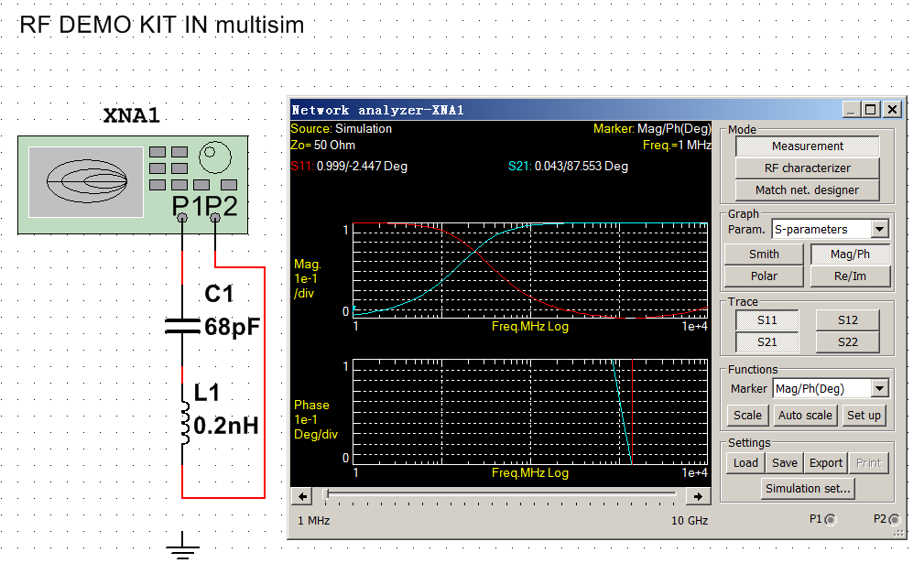Toggle the S22 trace
Image resolution: width=924 pixels, height=563 pixels.
pos(847,342)
